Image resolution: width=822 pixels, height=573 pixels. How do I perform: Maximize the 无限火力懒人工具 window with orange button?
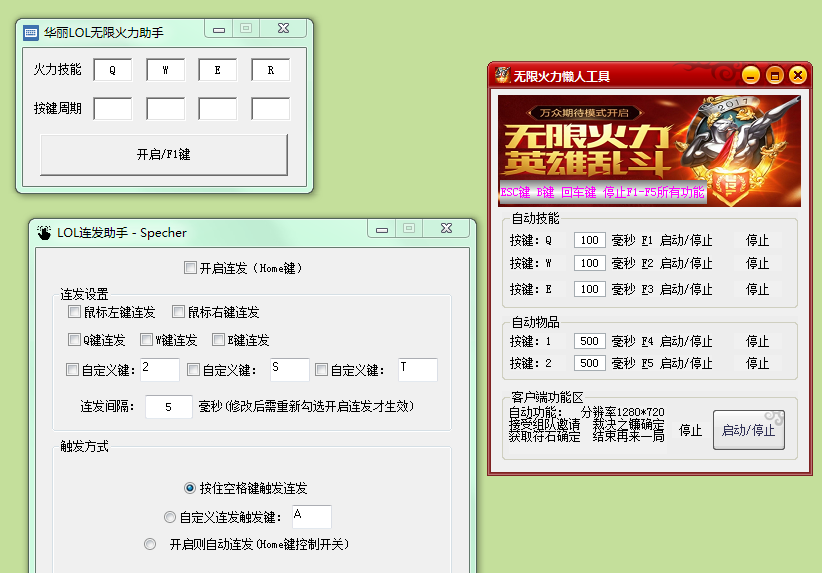pyautogui.click(x=774, y=75)
